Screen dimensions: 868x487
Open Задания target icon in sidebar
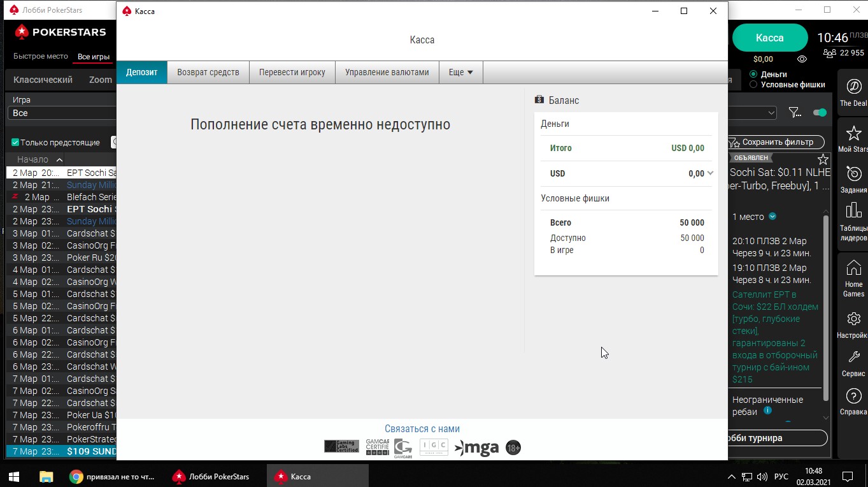pos(853,173)
